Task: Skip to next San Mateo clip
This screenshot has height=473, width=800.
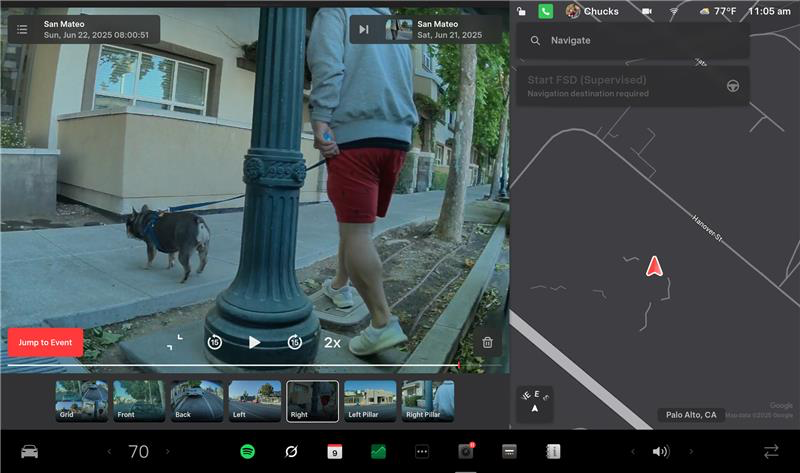Action: coord(364,29)
